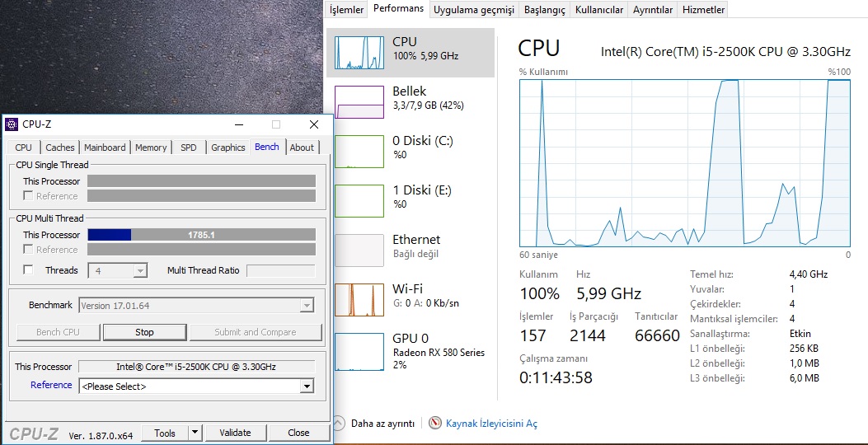Open the Uygulama geçmişi tab
868x445 pixels.
click(474, 10)
